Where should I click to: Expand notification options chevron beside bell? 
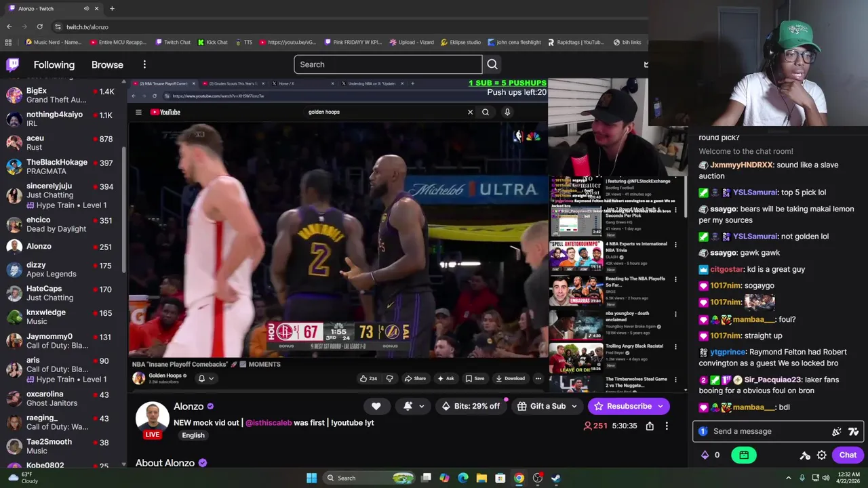[422, 406]
